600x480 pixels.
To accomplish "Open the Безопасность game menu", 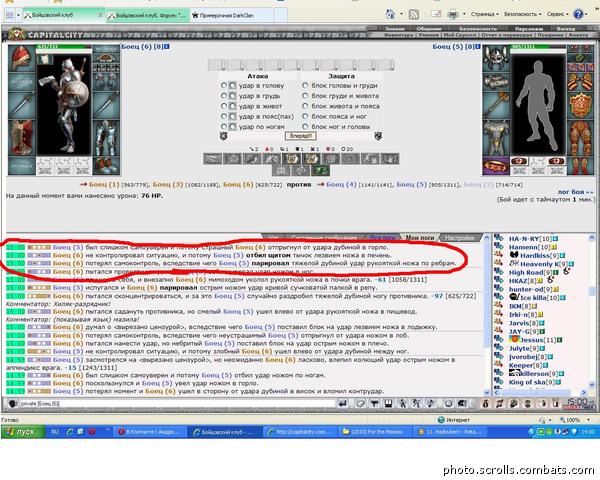I will (478, 29).
